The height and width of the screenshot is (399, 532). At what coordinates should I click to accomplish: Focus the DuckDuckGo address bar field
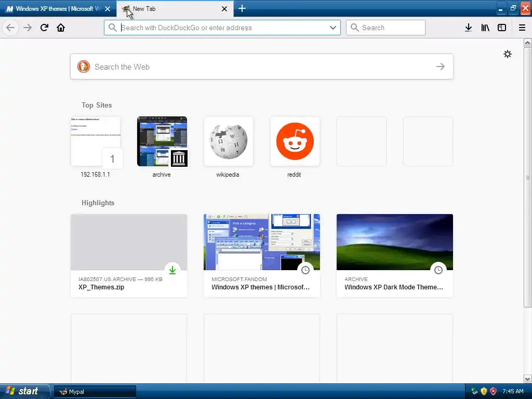tap(222, 28)
